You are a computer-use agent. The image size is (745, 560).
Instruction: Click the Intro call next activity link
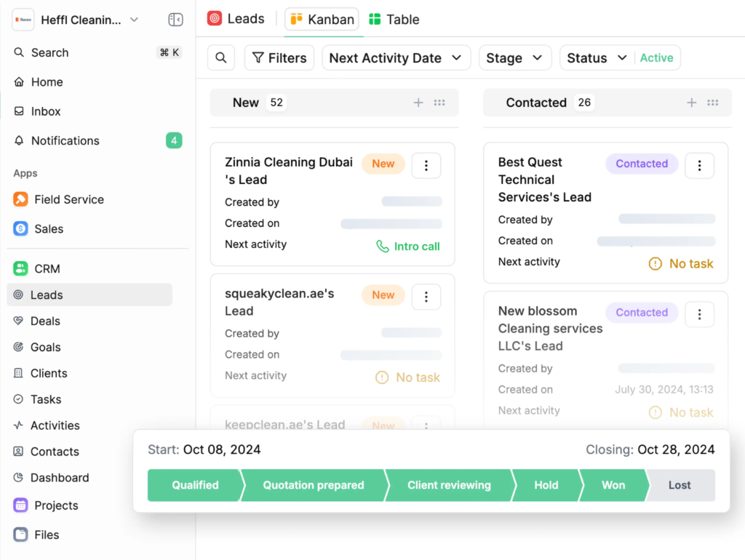[x=408, y=247]
